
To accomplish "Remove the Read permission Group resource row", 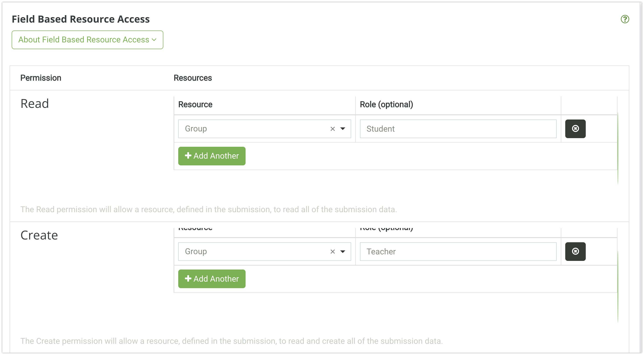I will (x=575, y=129).
